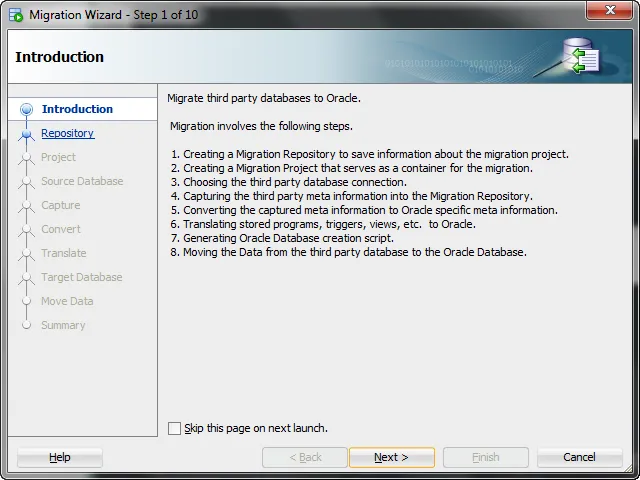Select the Project step in sidebar
Viewport: 640px width, 480px height.
(x=58, y=157)
